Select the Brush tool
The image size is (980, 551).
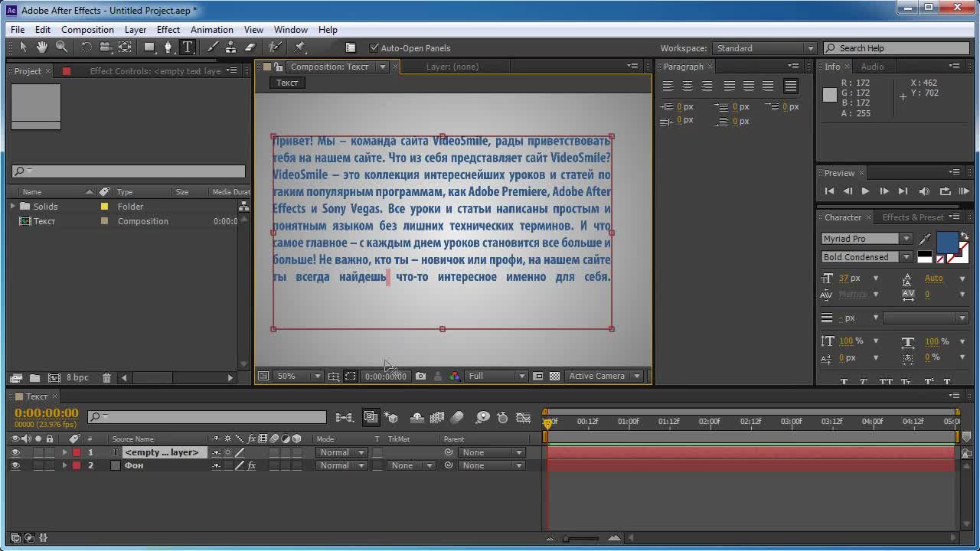click(x=213, y=47)
